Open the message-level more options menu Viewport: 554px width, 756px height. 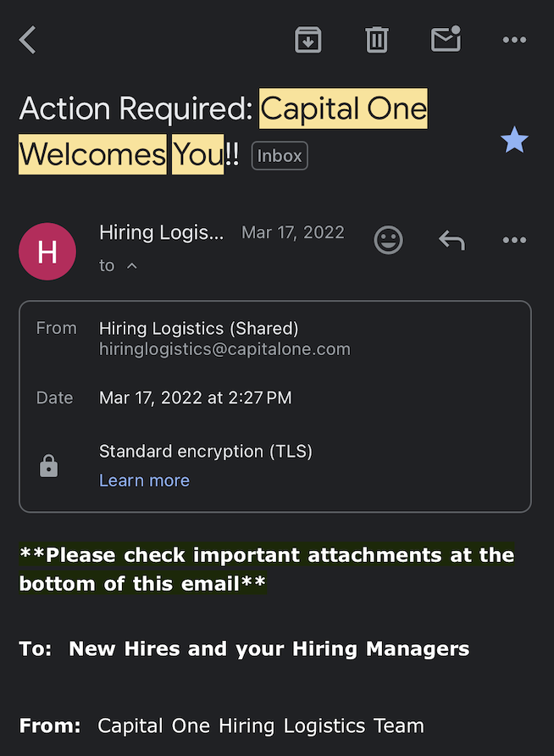coord(514,241)
